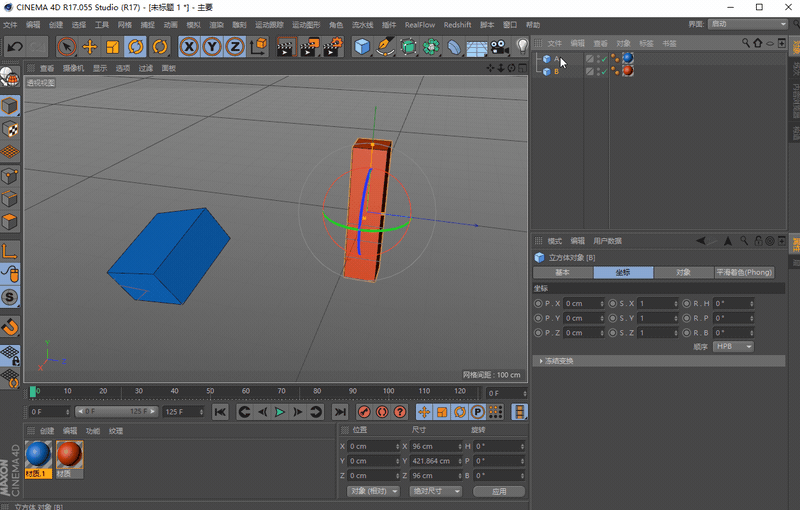
Task: Toggle visibility dots for object B
Action: click(598, 72)
